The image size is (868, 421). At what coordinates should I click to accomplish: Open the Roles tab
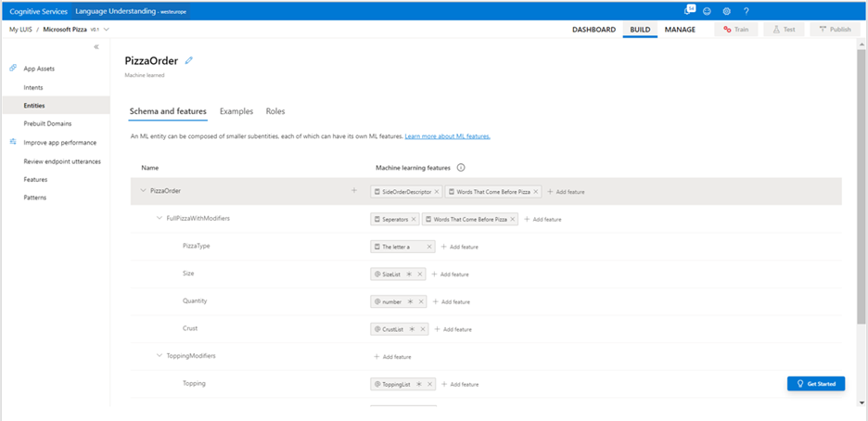(x=275, y=111)
